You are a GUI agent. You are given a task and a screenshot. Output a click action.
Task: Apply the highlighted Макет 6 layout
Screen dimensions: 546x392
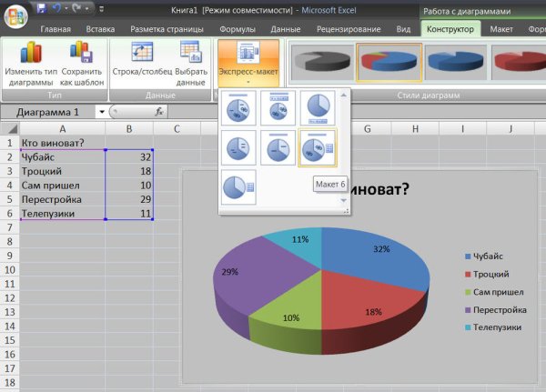pos(318,148)
